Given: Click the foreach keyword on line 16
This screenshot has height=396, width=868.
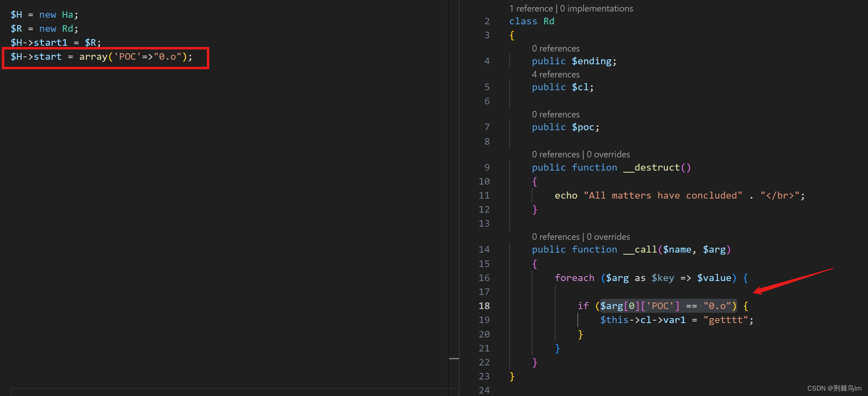Looking at the screenshot, I should point(575,278).
